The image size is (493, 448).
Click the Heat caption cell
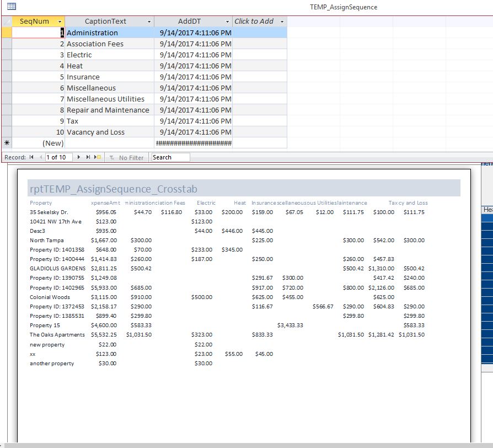click(109, 66)
